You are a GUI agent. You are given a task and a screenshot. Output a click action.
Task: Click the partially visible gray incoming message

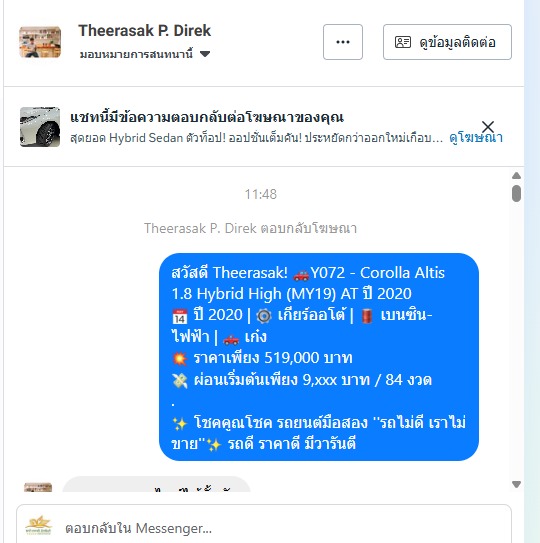coord(156,484)
